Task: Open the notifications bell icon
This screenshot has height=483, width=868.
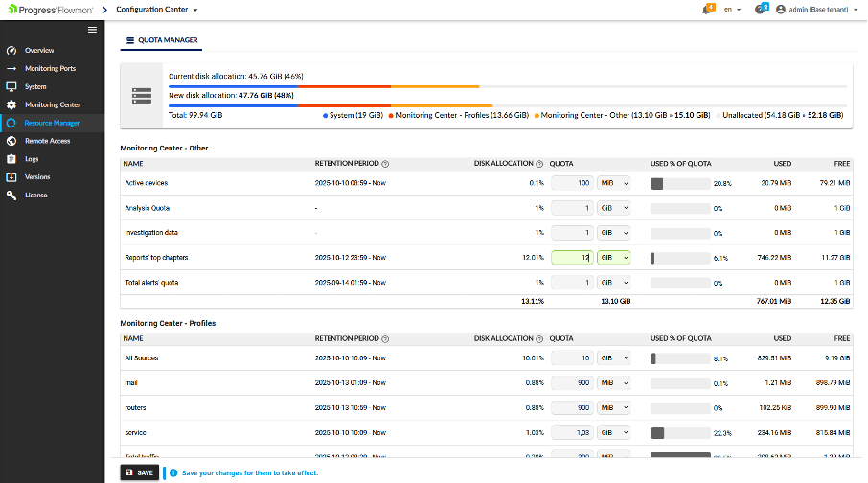Action: tap(707, 9)
